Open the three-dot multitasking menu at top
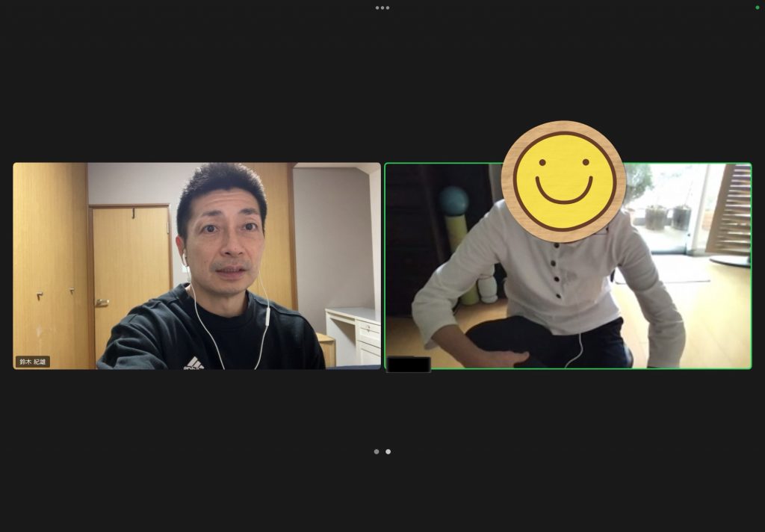 382,7
